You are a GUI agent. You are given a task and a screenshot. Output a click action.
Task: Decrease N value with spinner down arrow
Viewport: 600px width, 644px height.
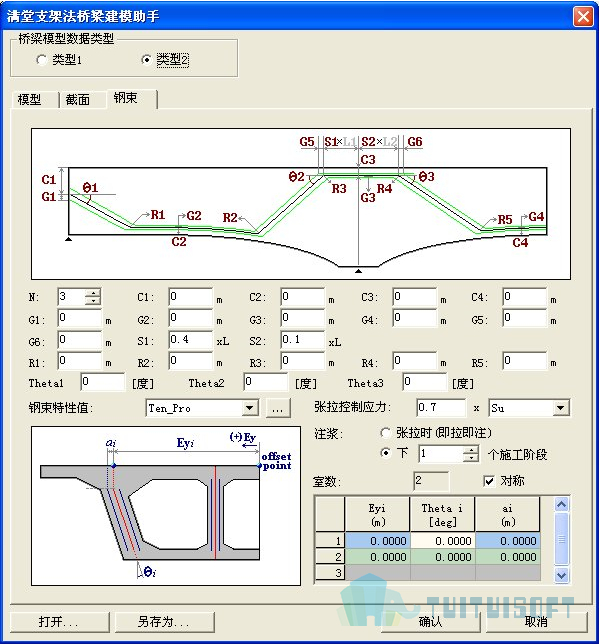[x=93, y=301]
